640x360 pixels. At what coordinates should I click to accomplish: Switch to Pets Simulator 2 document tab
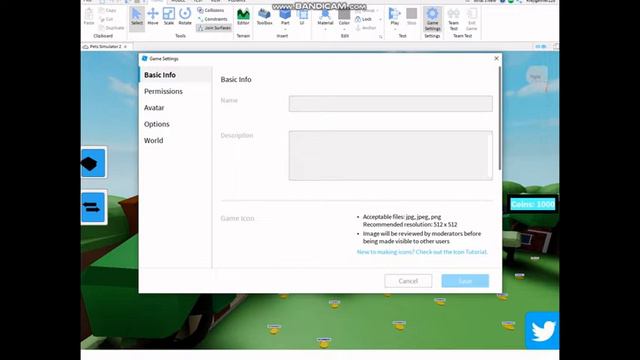coord(105,47)
